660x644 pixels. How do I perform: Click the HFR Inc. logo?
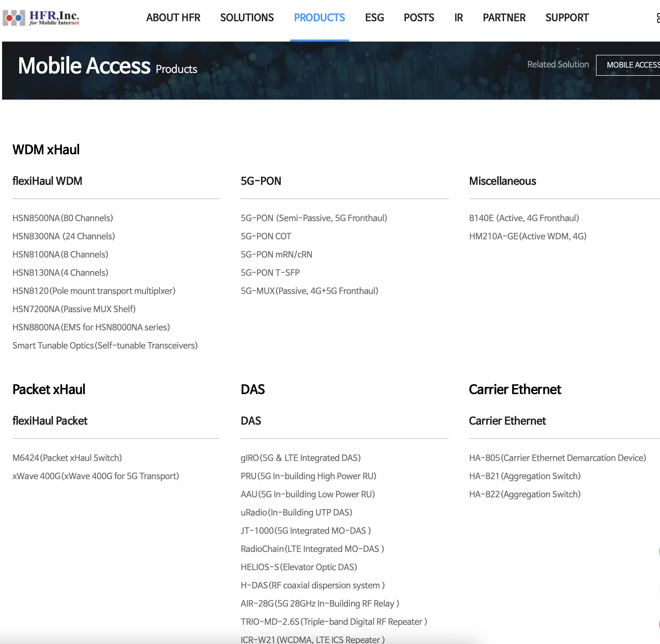(x=41, y=18)
